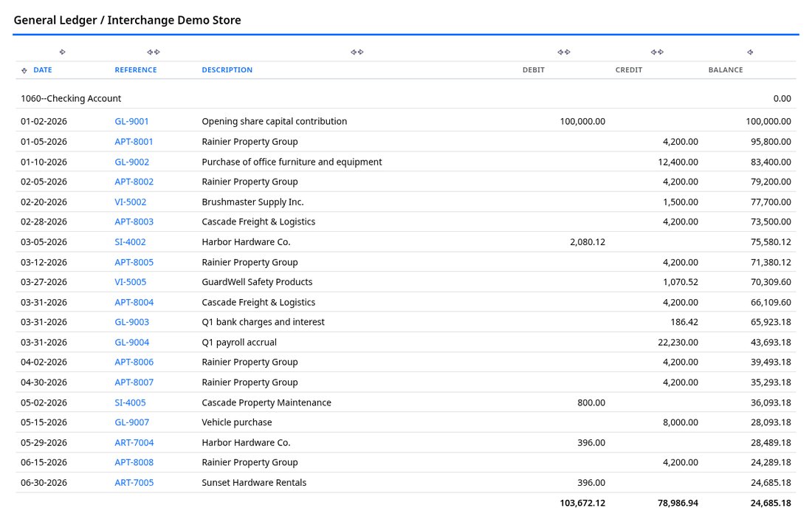Click the move-left arrow above the Debit column
The width and height of the screenshot is (812, 508).
coord(560,52)
